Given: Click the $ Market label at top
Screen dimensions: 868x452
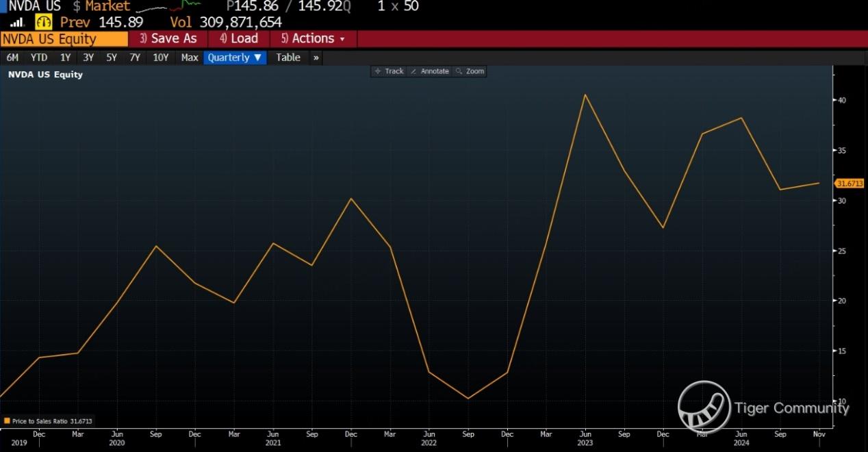Looking at the screenshot, I should coord(101,6).
